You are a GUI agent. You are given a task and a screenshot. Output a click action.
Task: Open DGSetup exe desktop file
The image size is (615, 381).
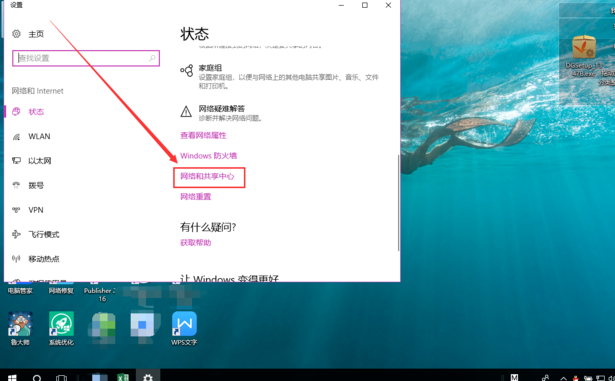pos(584,56)
